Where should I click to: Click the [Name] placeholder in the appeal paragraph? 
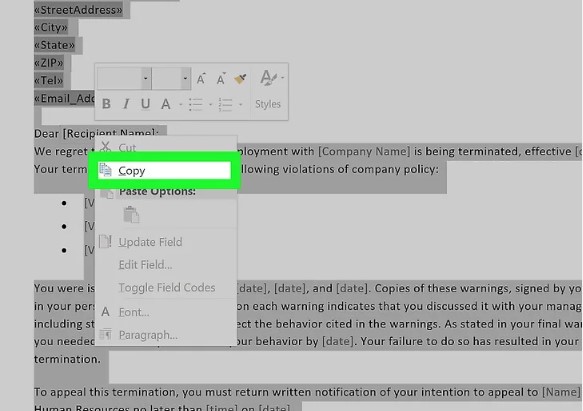coord(561,392)
